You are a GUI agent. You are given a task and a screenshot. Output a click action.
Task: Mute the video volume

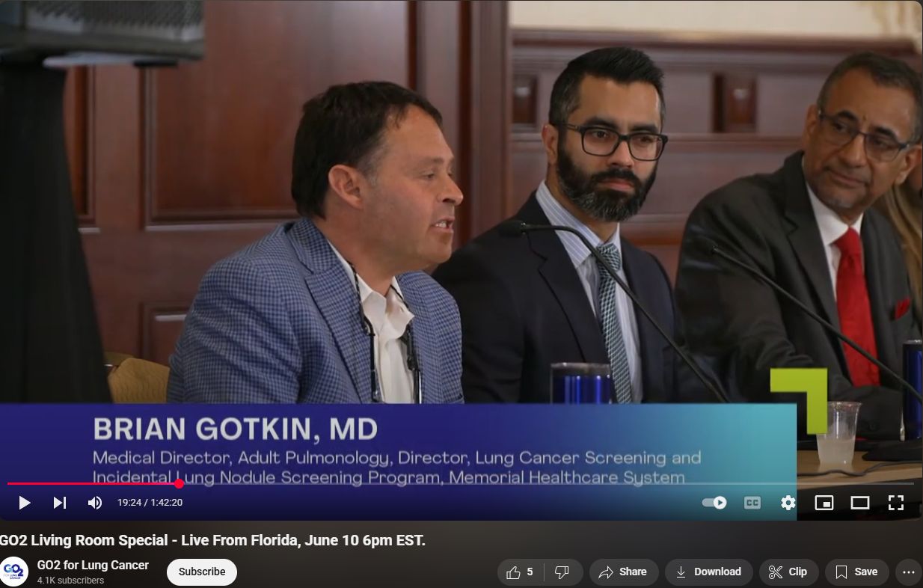click(x=95, y=503)
